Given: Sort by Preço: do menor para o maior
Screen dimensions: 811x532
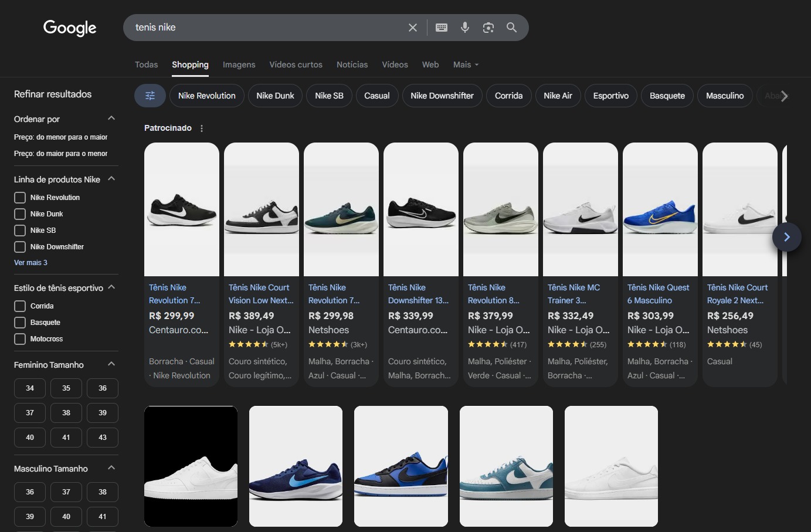Looking at the screenshot, I should [60, 137].
